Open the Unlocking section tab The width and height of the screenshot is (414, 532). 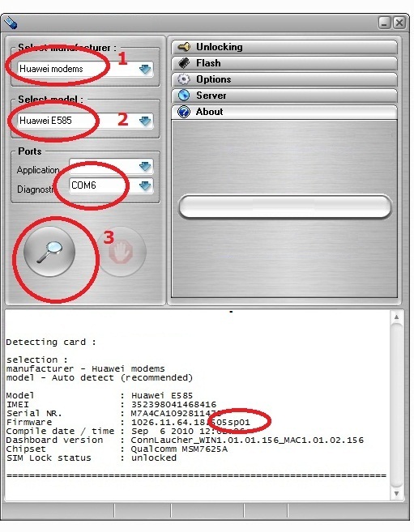pyautogui.click(x=284, y=47)
